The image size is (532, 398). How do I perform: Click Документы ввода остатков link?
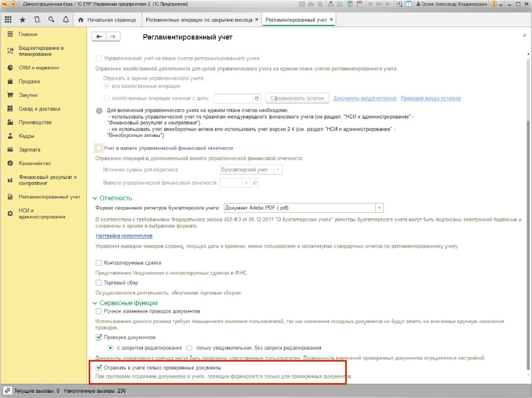365,98
